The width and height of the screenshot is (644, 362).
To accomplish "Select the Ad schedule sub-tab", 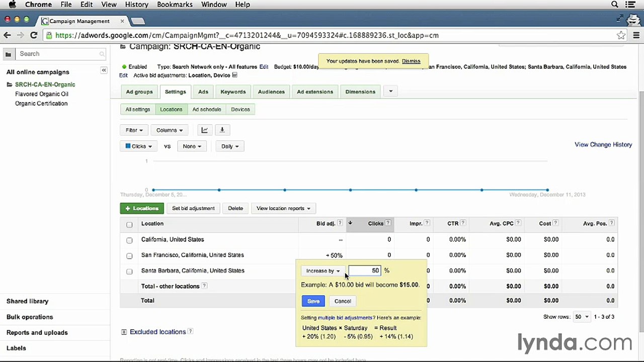I will (207, 109).
